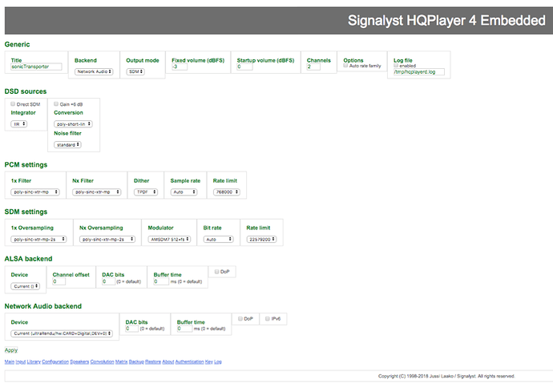
Task: Open the Library link
Action: pos(34,362)
